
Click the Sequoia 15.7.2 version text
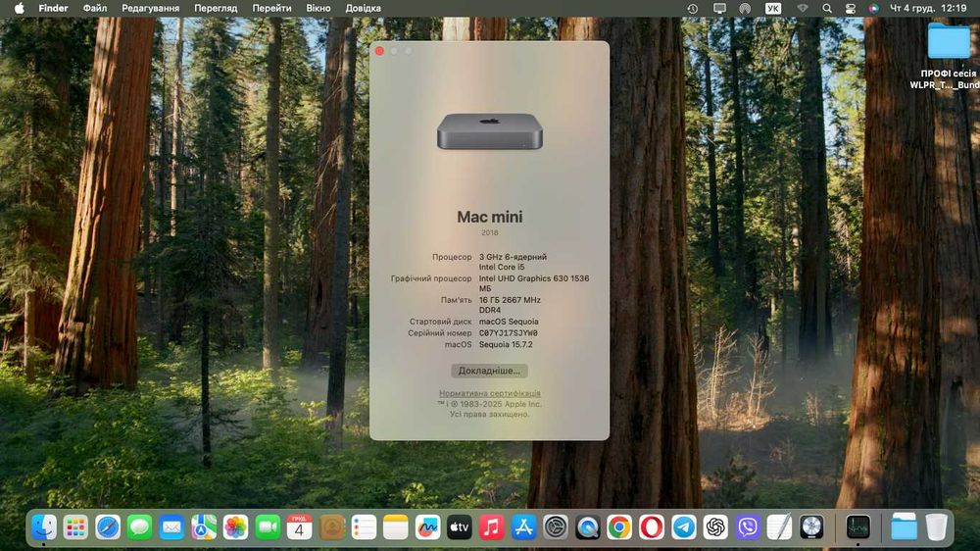tap(506, 344)
